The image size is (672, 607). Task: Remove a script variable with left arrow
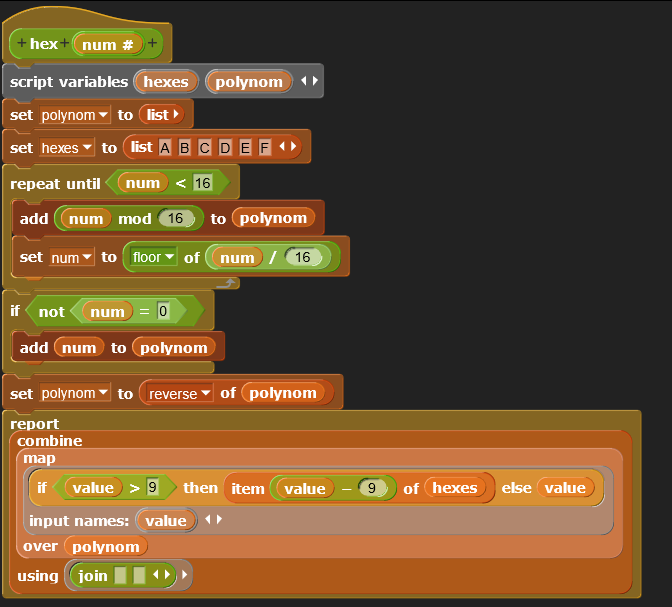pos(304,81)
